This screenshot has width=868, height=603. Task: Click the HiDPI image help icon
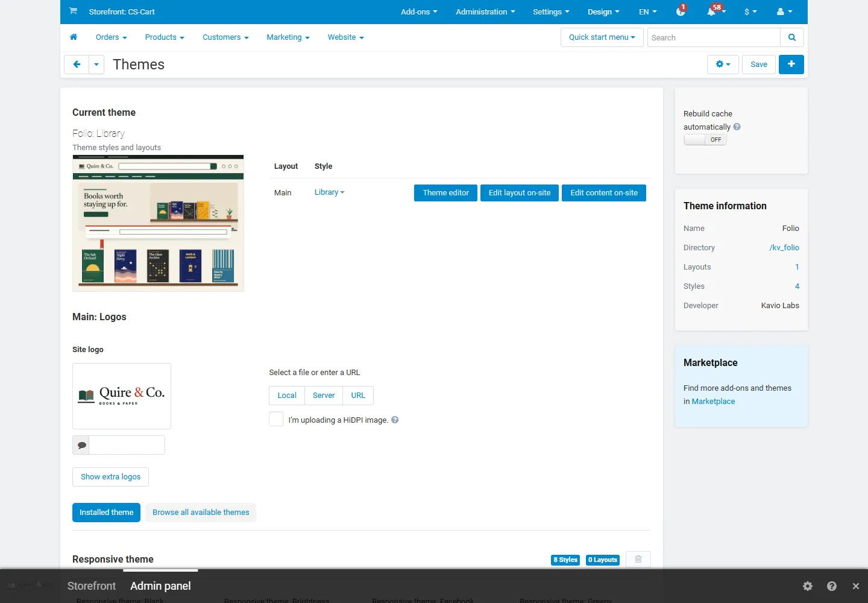click(x=395, y=420)
